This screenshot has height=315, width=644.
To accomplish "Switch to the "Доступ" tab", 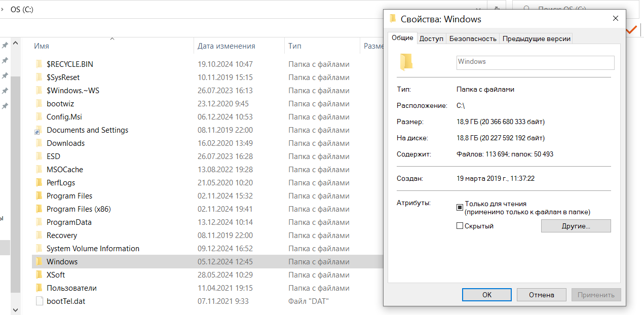I will pos(431,38).
